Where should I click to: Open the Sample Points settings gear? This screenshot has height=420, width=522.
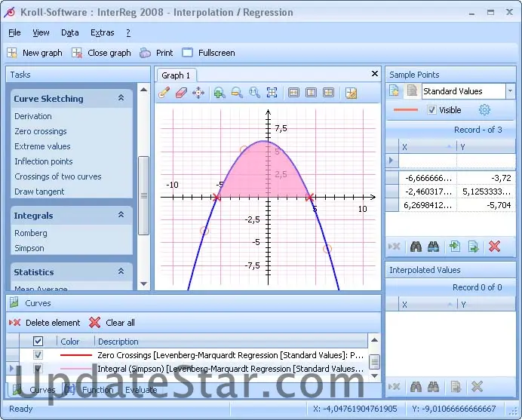(485, 110)
